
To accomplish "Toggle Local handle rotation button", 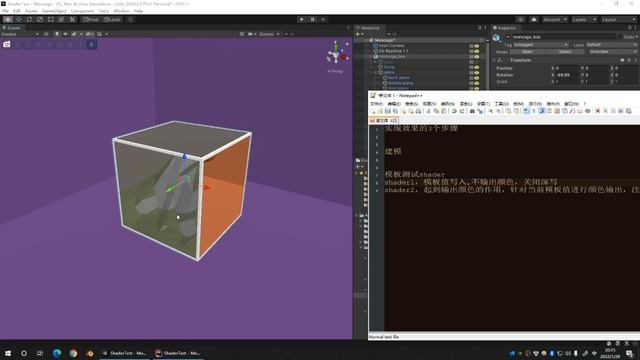I will [x=111, y=20].
